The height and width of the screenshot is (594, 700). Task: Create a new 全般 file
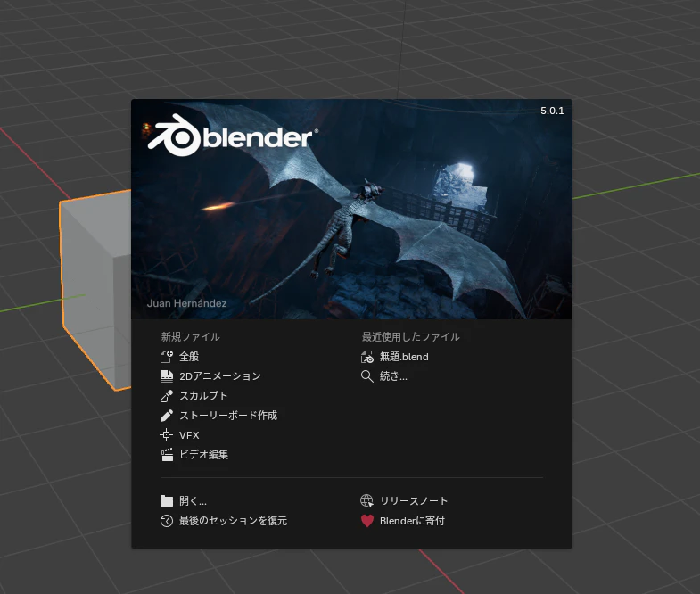(189, 357)
